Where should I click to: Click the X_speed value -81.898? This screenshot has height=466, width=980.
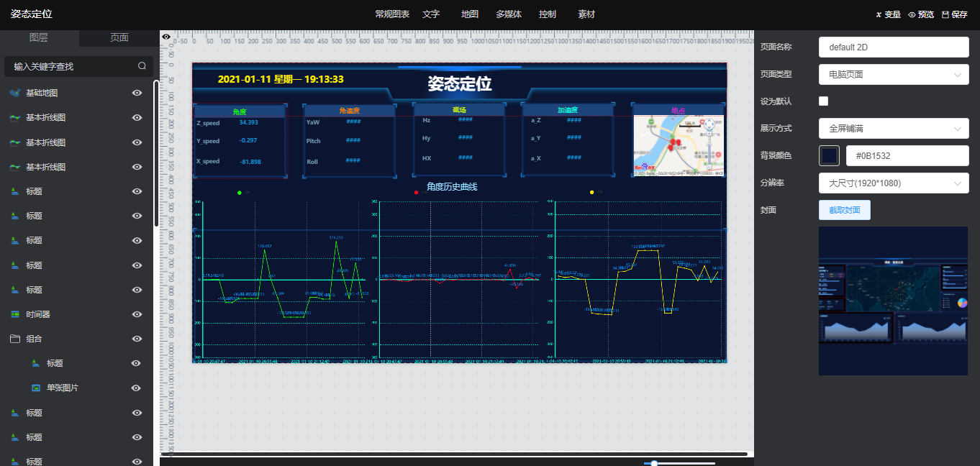tap(250, 162)
